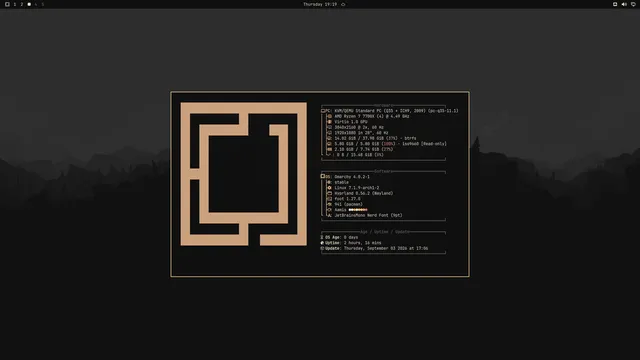Open the volume speaker icon in tray
The width and height of the screenshot is (640, 360).
[624, 4]
